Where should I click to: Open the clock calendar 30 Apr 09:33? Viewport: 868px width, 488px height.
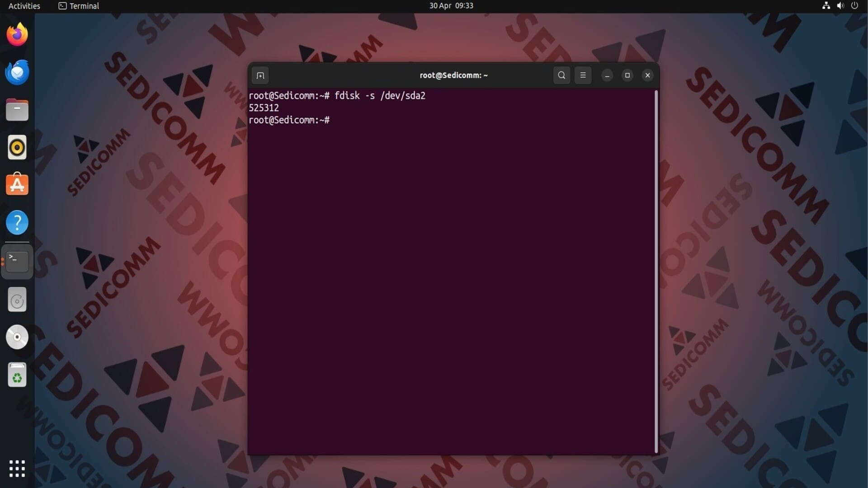(451, 6)
